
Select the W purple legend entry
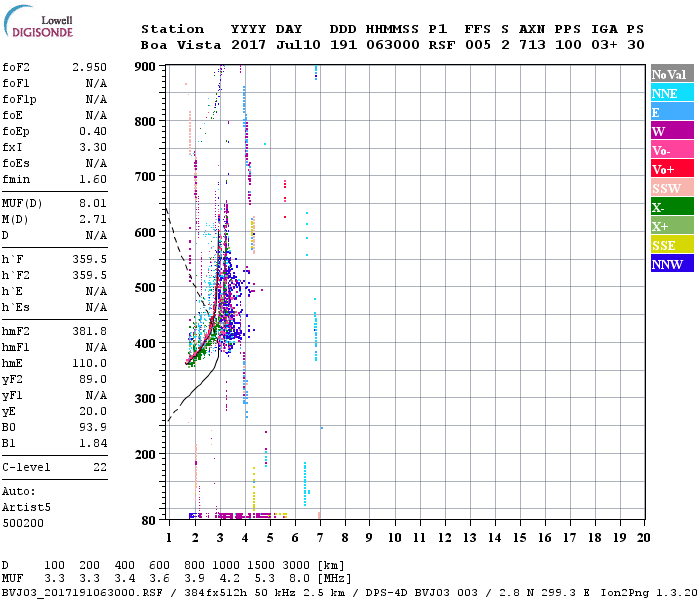tap(669, 131)
